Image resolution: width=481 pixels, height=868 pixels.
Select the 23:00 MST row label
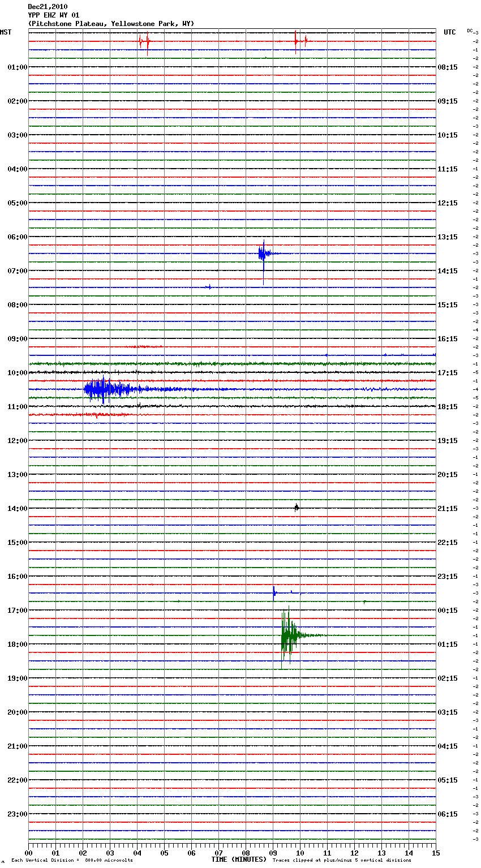coord(18,814)
